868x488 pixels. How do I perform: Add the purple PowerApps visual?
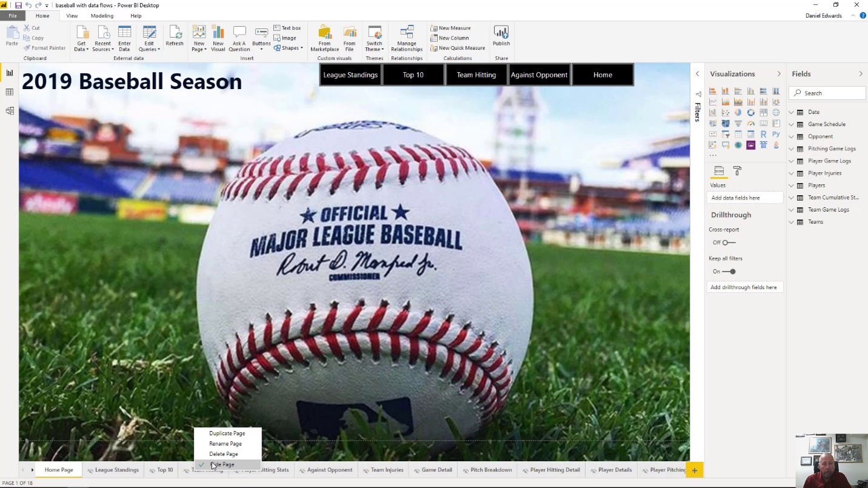click(x=750, y=145)
